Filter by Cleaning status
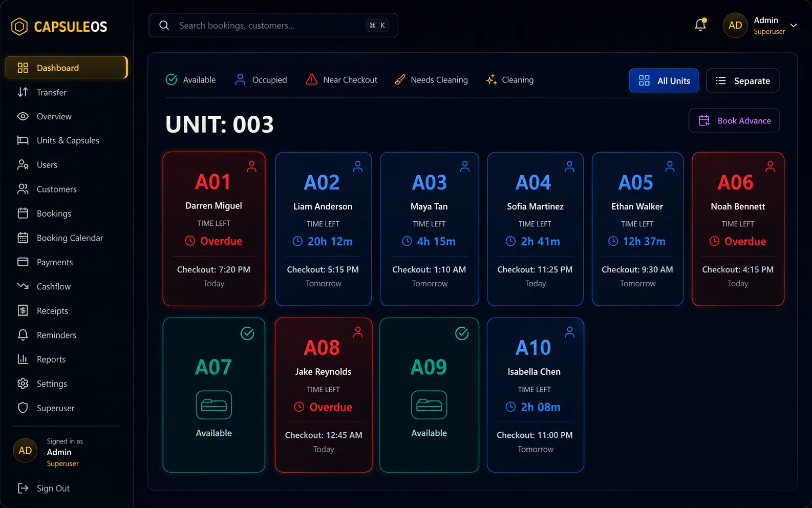Viewport: 812px width, 508px height. coord(510,80)
